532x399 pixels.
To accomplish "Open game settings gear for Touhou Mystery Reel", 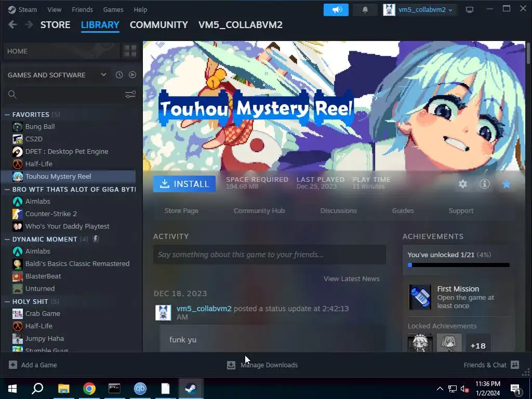I will [x=463, y=184].
